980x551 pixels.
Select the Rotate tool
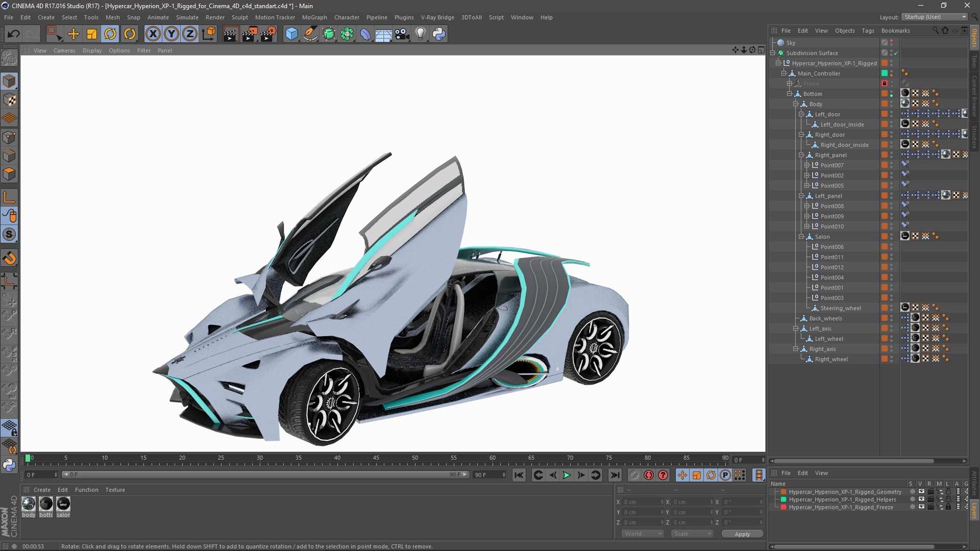coord(110,34)
